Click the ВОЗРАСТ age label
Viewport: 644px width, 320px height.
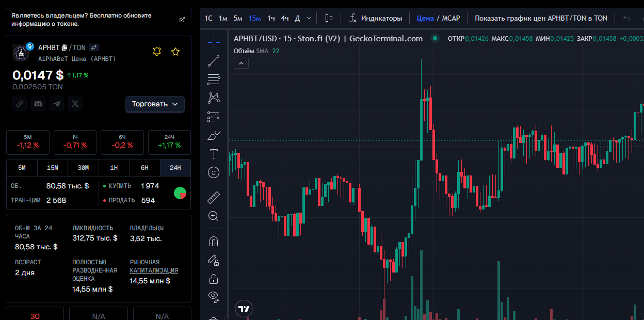(x=28, y=262)
